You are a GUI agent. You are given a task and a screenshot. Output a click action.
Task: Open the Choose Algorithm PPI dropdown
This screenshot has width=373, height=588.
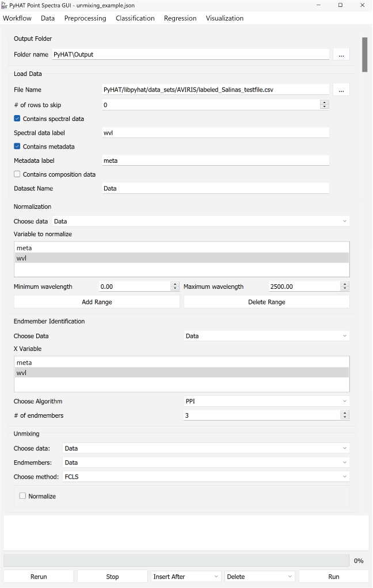[267, 401]
